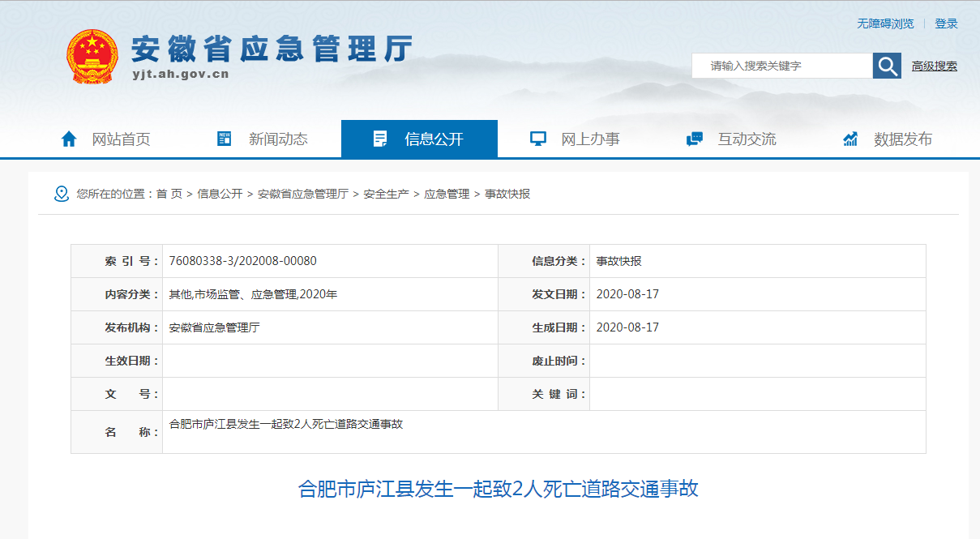Click the 索引号 label cell

(x=117, y=261)
